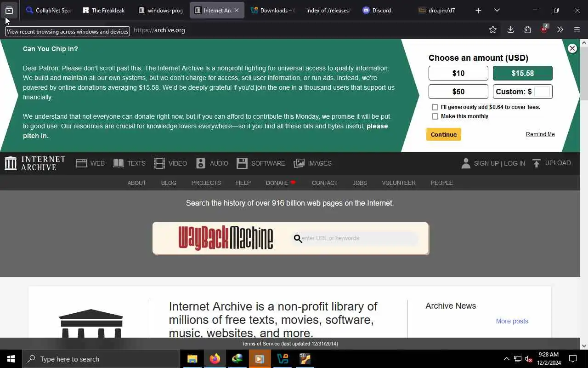
Task: Show hidden system tray icons chevron
Action: (507, 359)
